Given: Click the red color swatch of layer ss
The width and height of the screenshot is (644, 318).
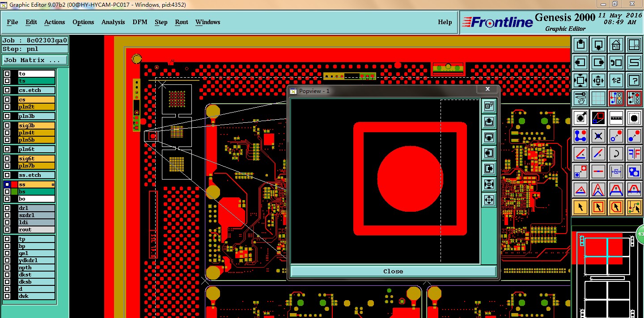Looking at the screenshot, I should (14, 184).
